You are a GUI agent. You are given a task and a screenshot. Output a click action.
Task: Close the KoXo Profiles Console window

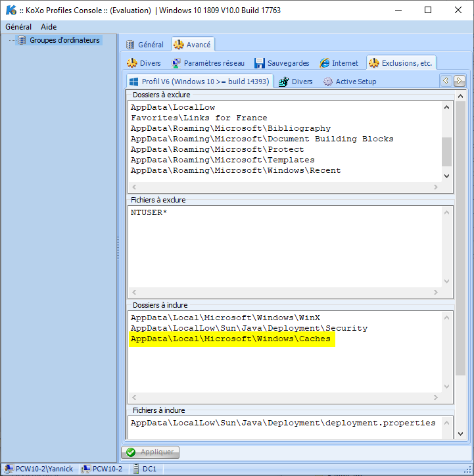pyautogui.click(x=458, y=10)
